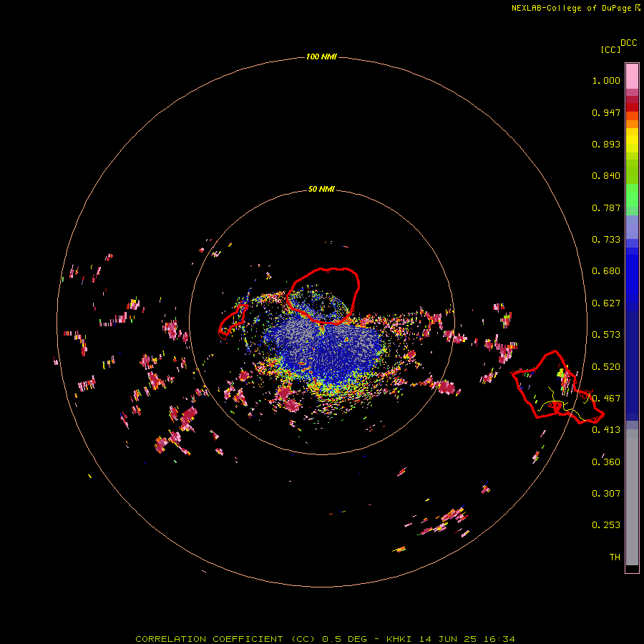Viewport: 644px width, 644px height.
Task: Click the 0.253 color scale value
Action: 606,525
